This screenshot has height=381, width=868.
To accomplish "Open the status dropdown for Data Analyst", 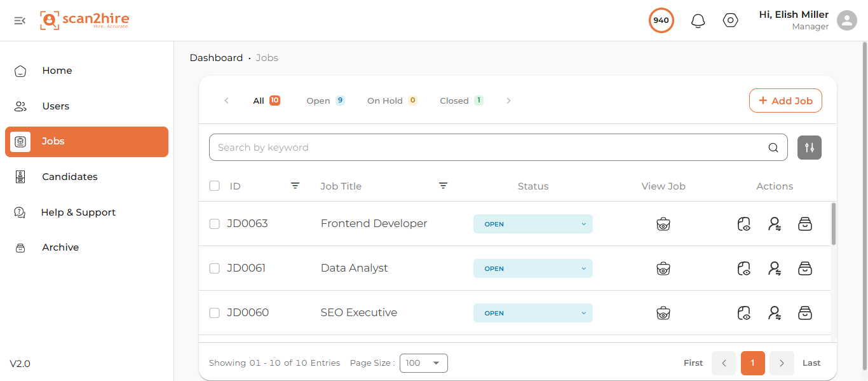I will [x=533, y=268].
